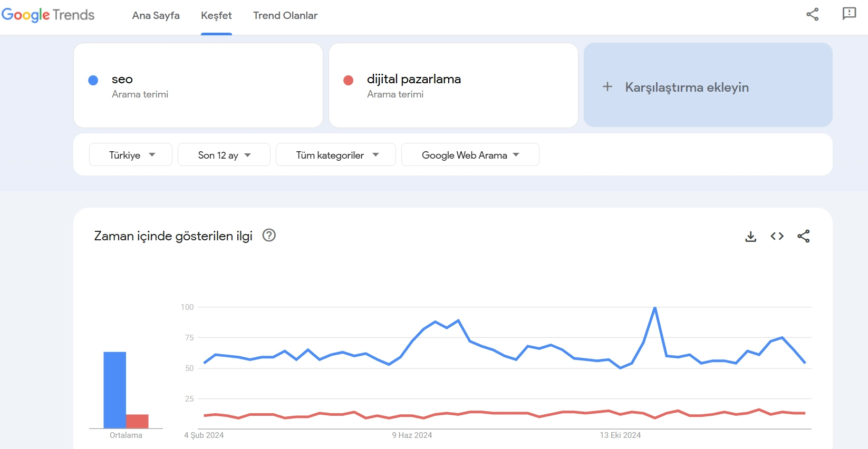Screen dimensions: 868x449
Task: Open the embed code icon for chart
Action: (777, 236)
